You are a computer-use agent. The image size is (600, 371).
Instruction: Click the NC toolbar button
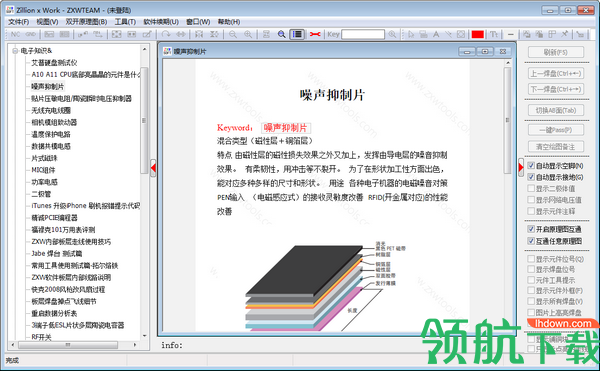coord(15,34)
